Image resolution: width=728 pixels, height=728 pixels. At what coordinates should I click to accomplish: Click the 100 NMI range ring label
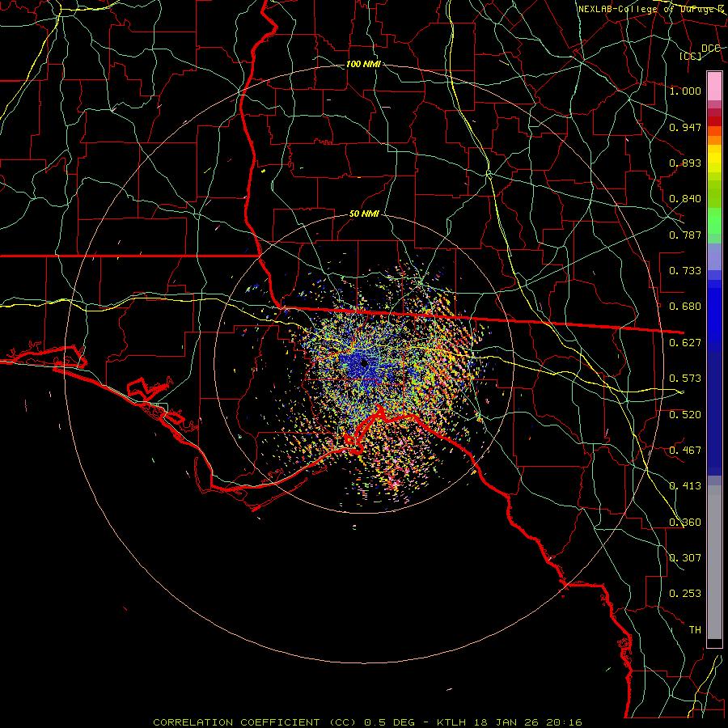coord(363,64)
